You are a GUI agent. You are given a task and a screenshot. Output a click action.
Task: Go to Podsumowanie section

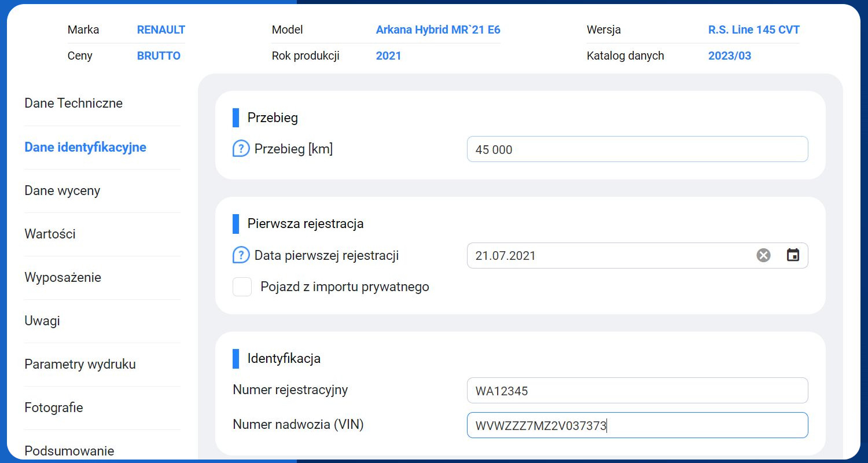pos(69,451)
